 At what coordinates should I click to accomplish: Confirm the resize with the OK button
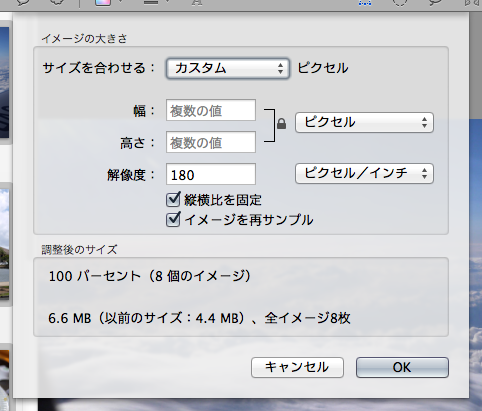click(x=402, y=367)
